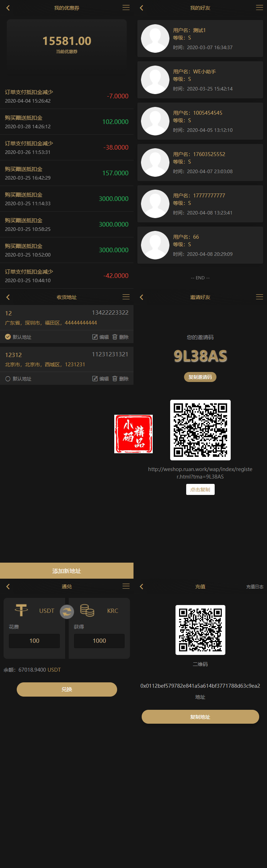The width and height of the screenshot is (267, 868).
Task: Tap avatar of user 测试1
Action: 155,38
